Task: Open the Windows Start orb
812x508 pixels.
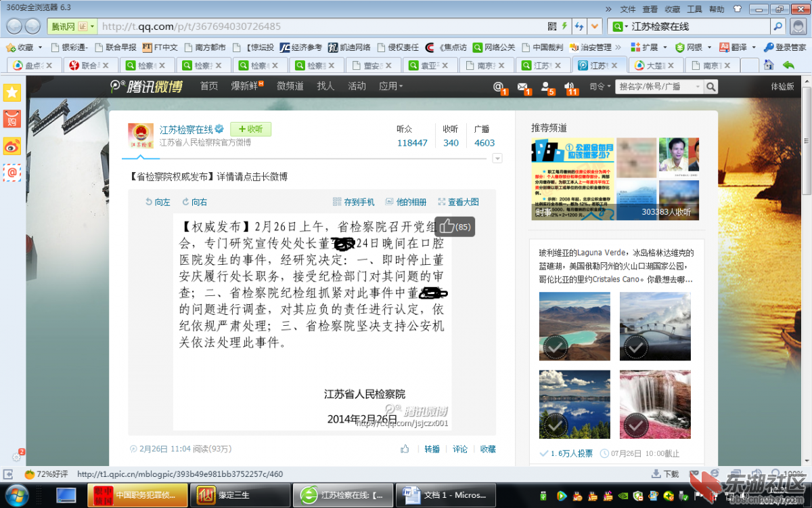Action: [18, 494]
